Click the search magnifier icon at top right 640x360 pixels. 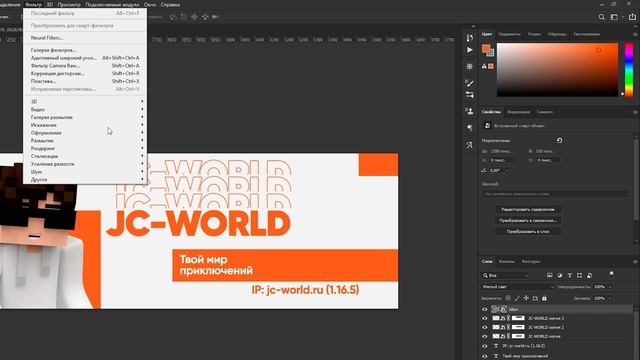602,17
